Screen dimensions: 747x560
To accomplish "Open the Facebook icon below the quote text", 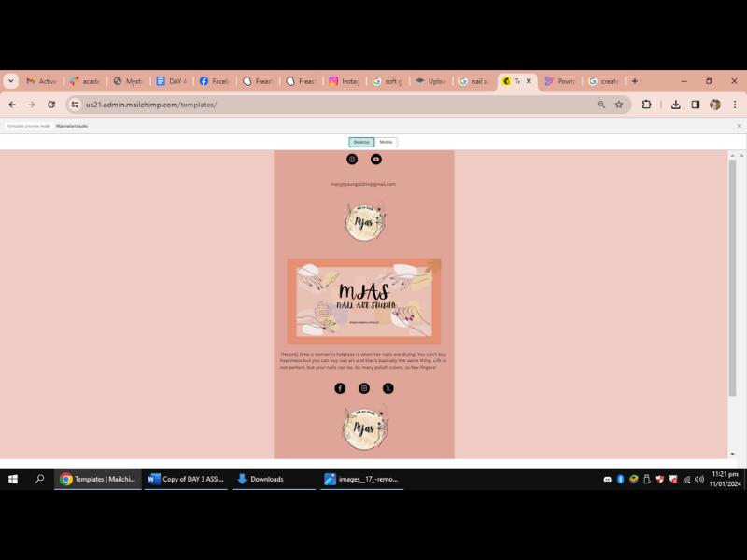I will [340, 388].
